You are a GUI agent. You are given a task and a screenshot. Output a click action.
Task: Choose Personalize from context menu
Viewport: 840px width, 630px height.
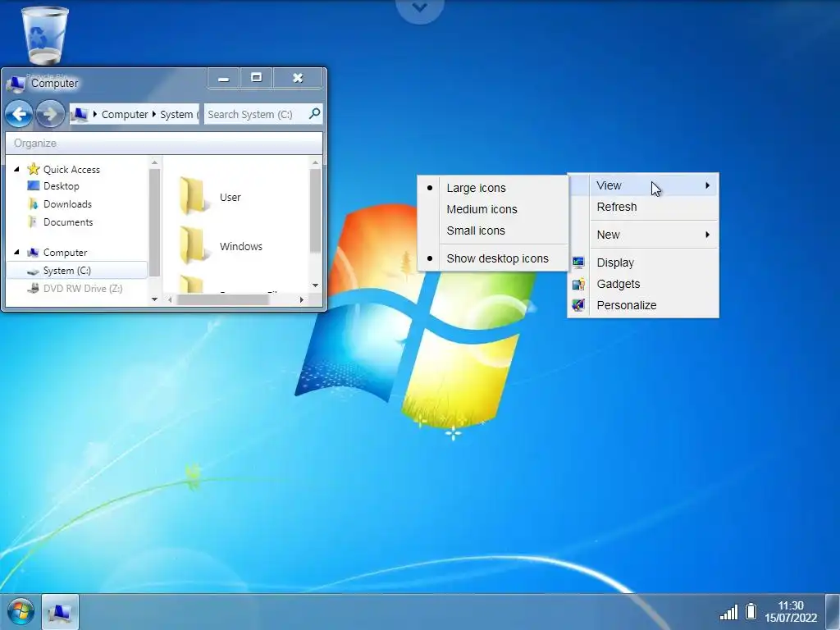[626, 305]
